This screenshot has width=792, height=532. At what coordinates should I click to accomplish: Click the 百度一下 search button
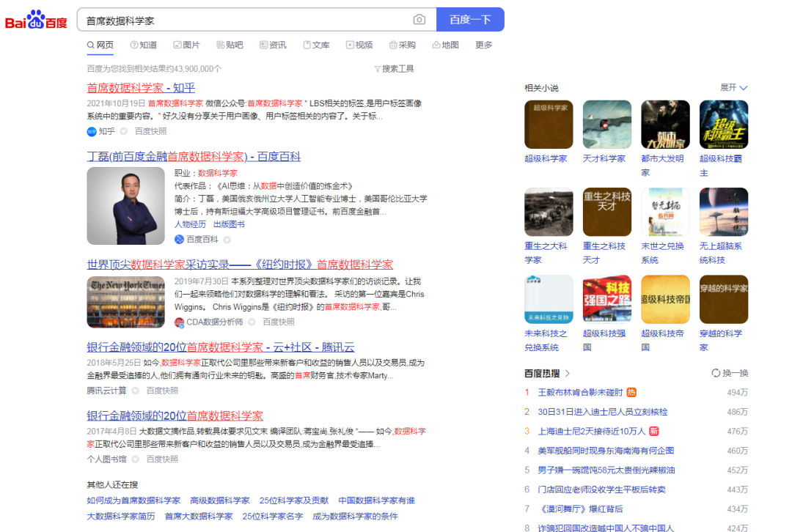pyautogui.click(x=469, y=19)
